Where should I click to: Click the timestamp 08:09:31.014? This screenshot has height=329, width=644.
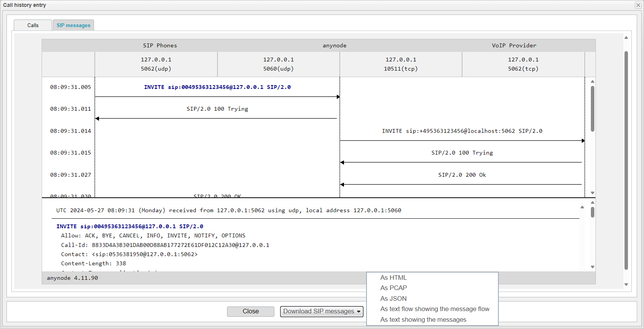[x=71, y=131]
